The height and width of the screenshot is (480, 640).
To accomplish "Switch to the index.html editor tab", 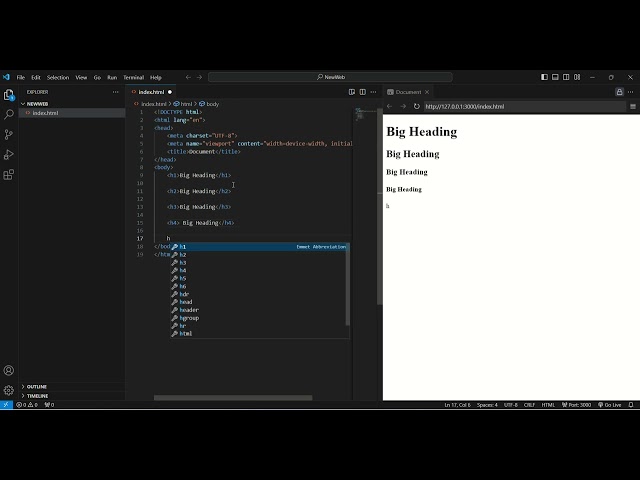I will (x=151, y=92).
